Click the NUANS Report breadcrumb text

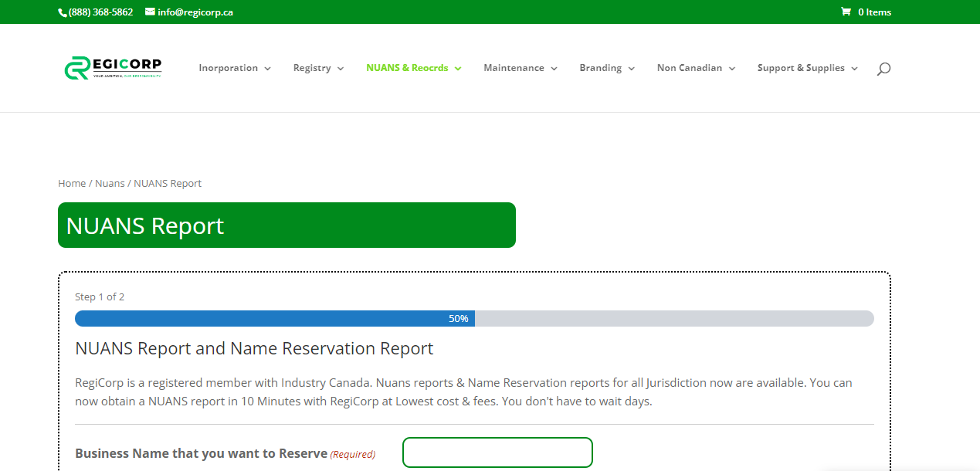click(168, 184)
